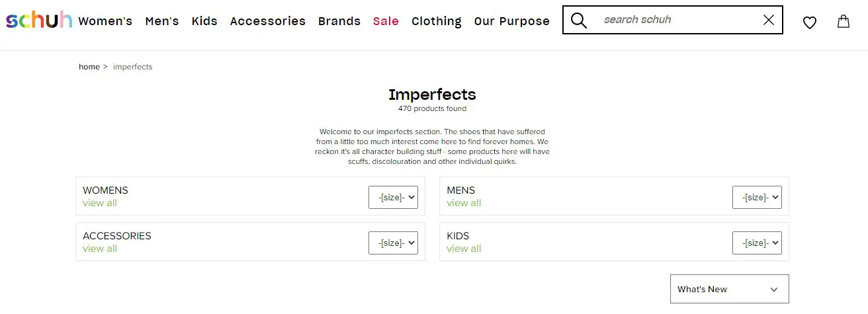Image resolution: width=868 pixels, height=314 pixels.
Task: Focus the search schuh input field
Action: tap(678, 20)
